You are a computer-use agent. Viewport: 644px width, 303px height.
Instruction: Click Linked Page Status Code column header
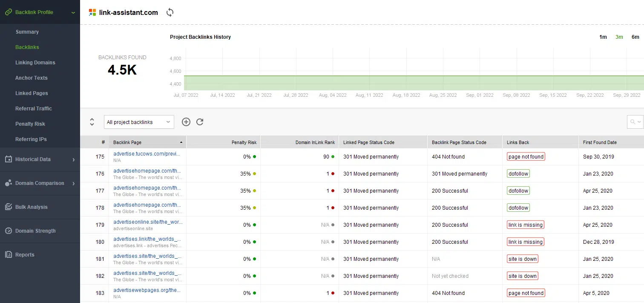click(383, 142)
